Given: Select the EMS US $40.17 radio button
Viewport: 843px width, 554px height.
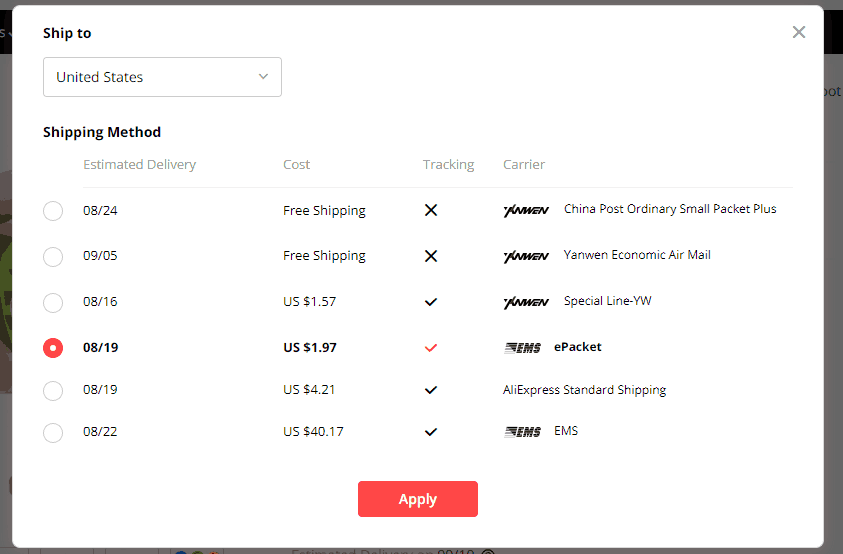Looking at the screenshot, I should coord(53,432).
